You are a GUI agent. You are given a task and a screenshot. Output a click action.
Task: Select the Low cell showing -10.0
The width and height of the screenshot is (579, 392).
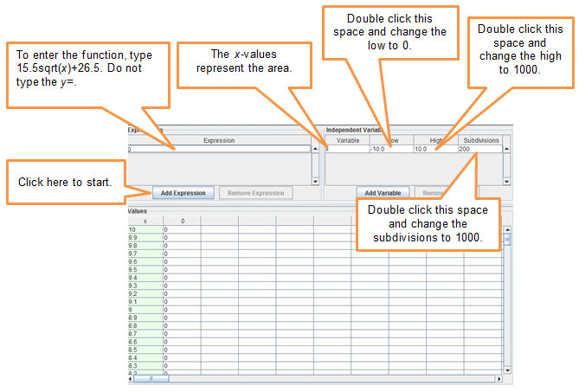391,149
